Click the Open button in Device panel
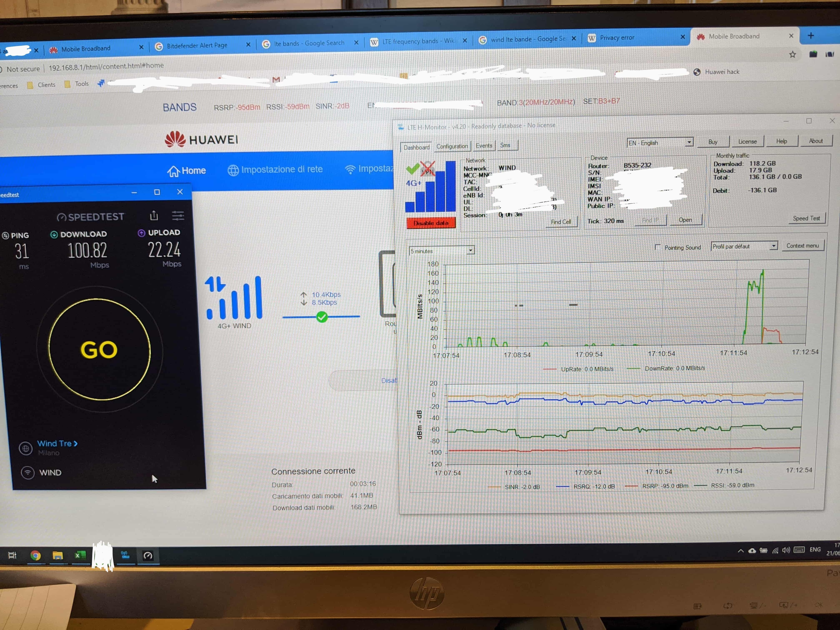Image resolution: width=840 pixels, height=630 pixels. click(x=685, y=220)
